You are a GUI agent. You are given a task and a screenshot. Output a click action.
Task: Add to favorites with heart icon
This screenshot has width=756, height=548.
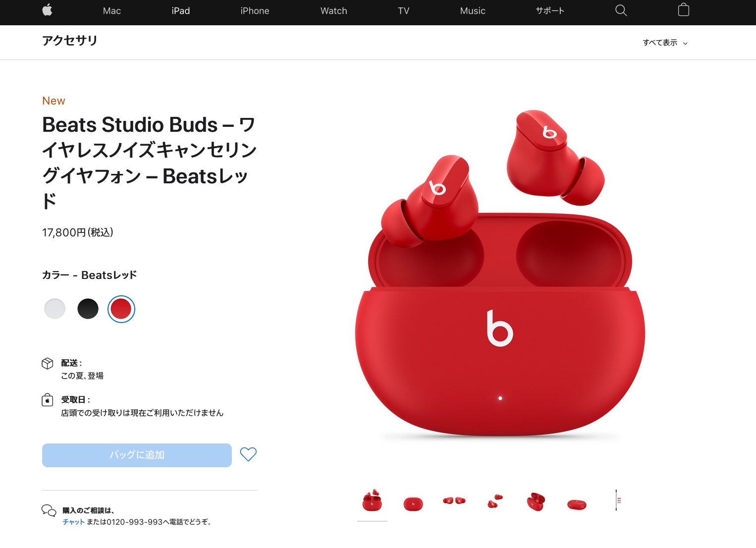248,454
